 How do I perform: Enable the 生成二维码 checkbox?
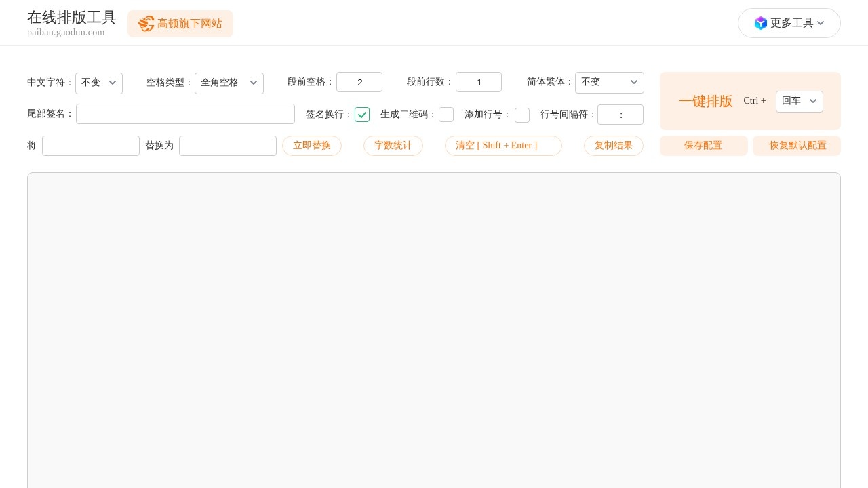(446, 115)
